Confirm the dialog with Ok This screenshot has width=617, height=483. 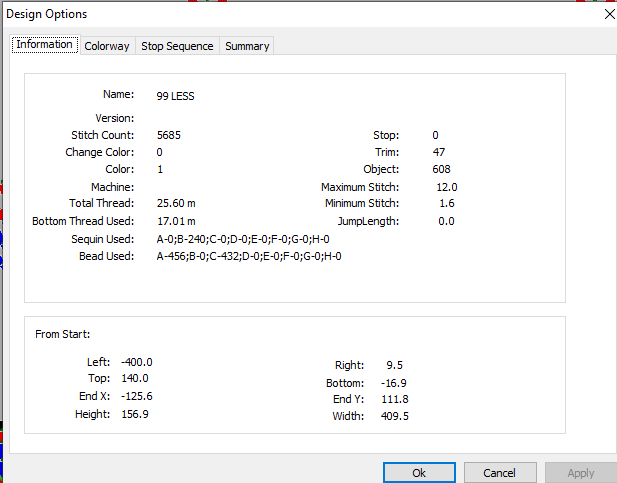pyautogui.click(x=419, y=472)
